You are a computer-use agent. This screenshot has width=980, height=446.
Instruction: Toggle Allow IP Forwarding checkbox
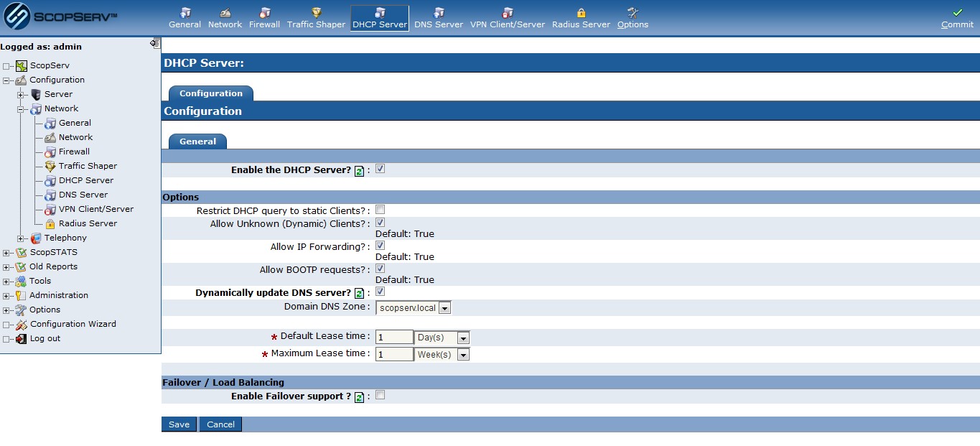[381, 246]
